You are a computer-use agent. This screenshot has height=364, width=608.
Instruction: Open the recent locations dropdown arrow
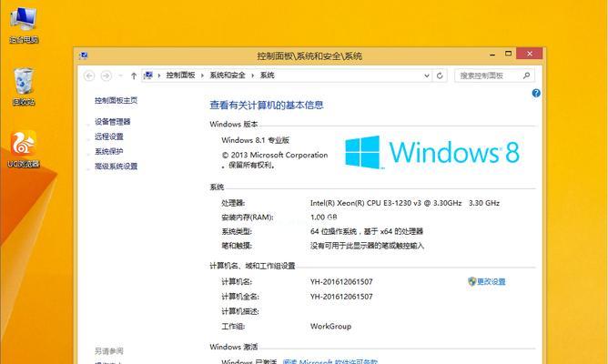tap(120, 76)
